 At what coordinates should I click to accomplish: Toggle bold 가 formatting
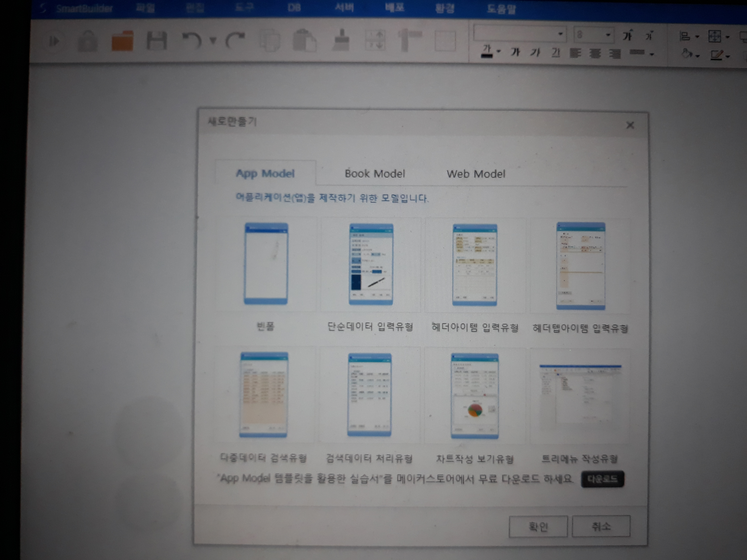point(515,52)
